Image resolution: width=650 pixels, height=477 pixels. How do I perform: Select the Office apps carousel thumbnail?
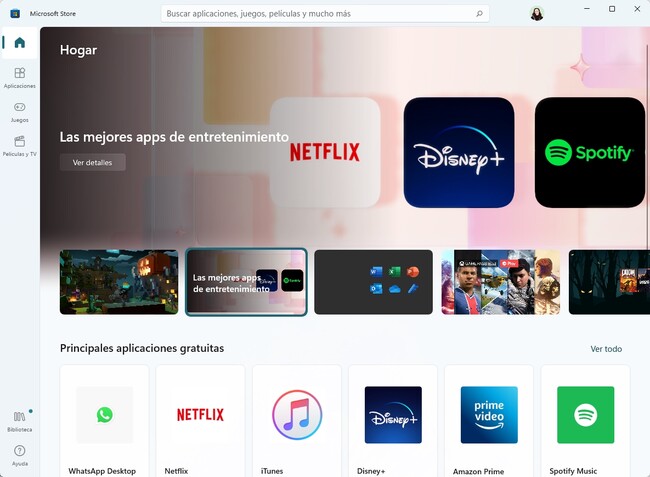(x=374, y=282)
